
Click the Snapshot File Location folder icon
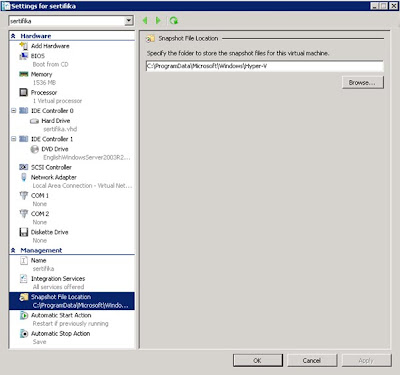coord(24,297)
